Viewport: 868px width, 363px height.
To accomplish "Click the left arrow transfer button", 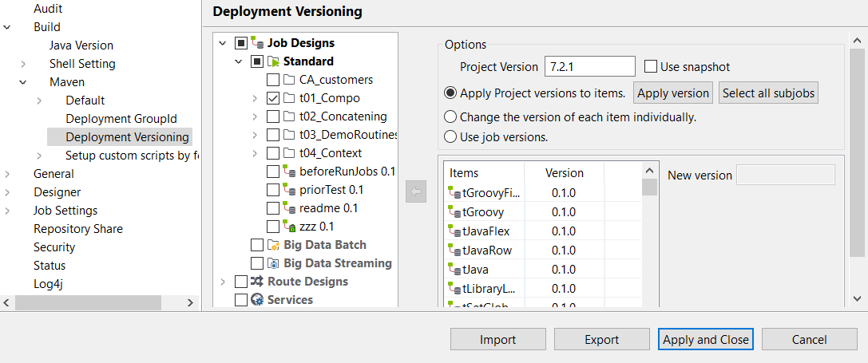I will (x=416, y=192).
